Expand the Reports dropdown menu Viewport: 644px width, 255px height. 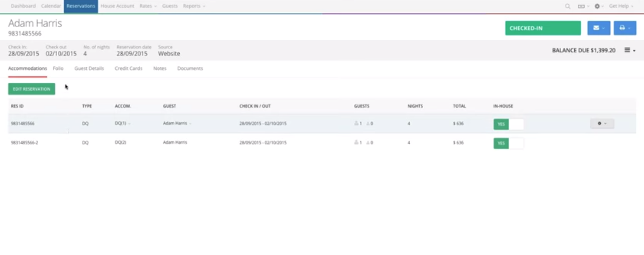coord(194,6)
